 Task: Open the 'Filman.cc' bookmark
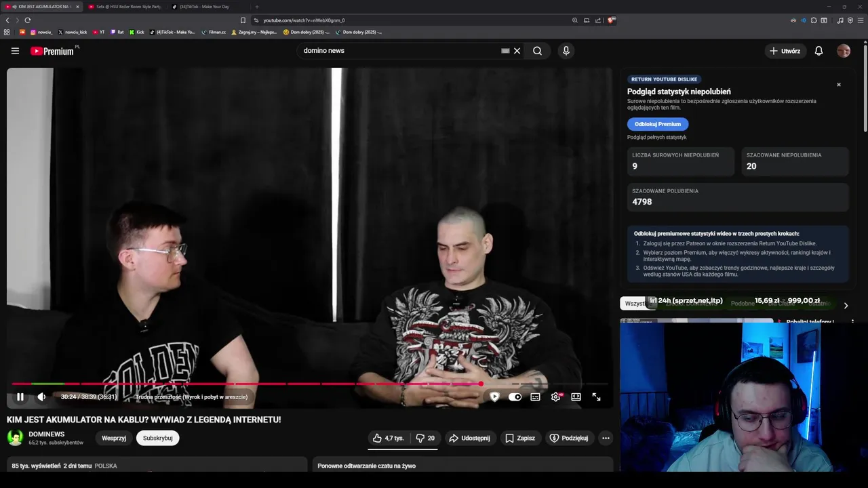coord(214,32)
